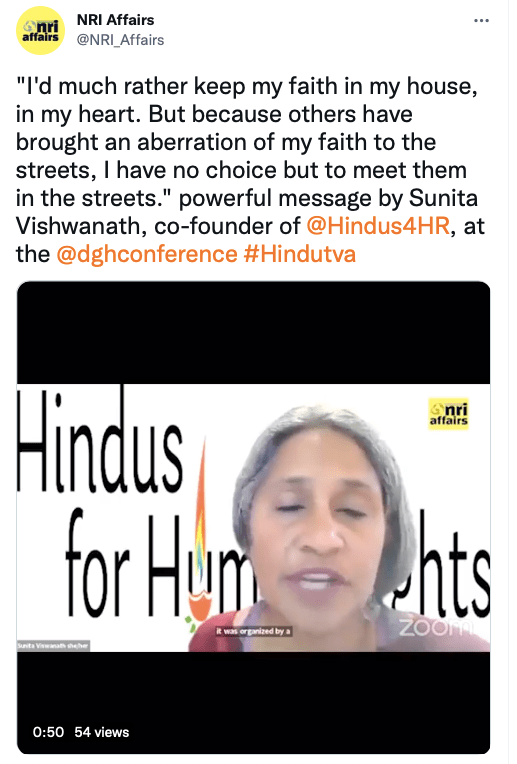
Task: Click the Zoom logo watermark in video
Action: point(435,628)
